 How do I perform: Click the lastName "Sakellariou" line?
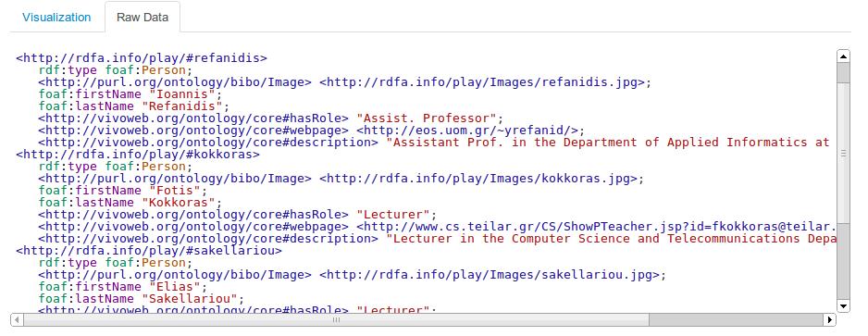coord(142,299)
